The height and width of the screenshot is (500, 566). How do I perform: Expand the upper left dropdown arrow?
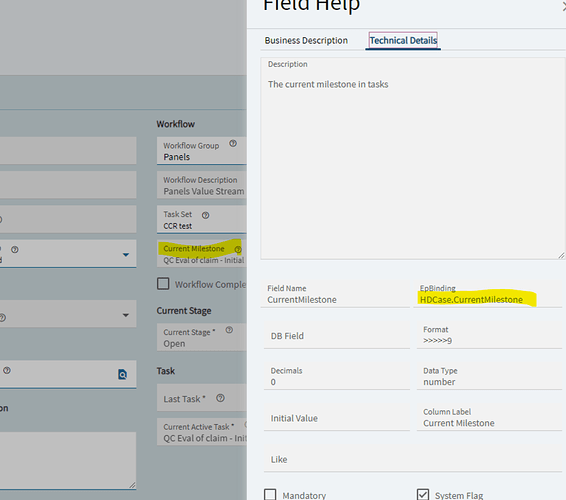tap(126, 255)
